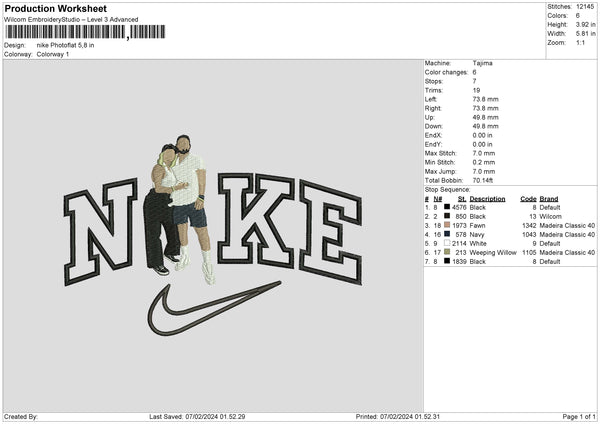Click the Brand column header
Screen dimensions: 600x424
549,199
